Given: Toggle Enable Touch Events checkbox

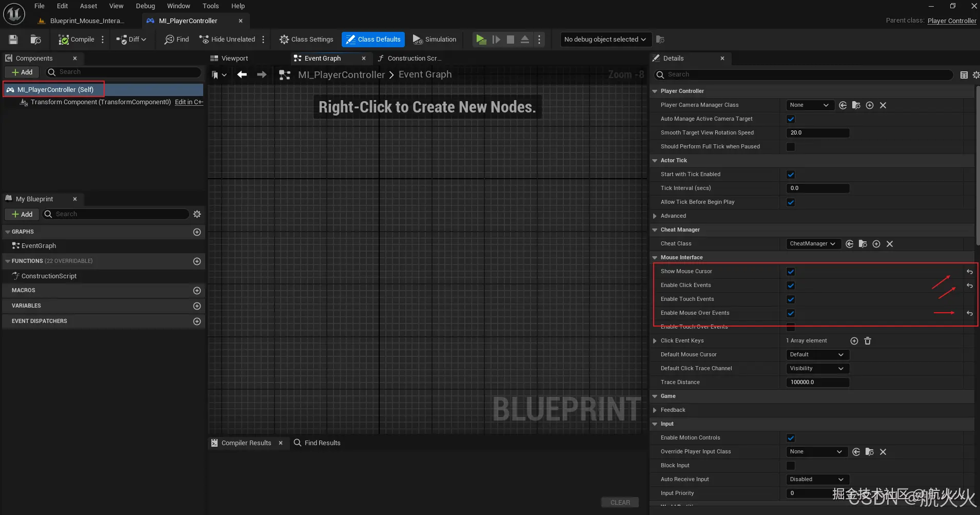Looking at the screenshot, I should pyautogui.click(x=791, y=299).
